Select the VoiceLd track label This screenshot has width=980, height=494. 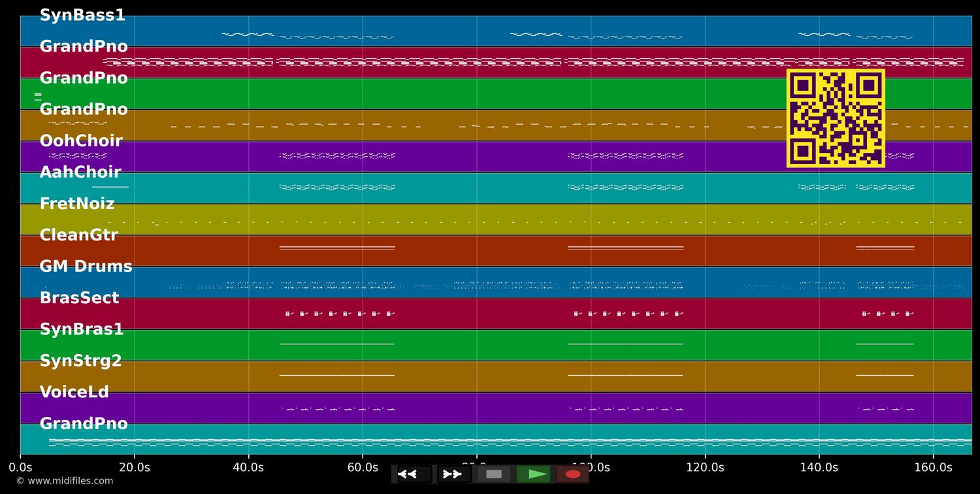click(x=74, y=392)
